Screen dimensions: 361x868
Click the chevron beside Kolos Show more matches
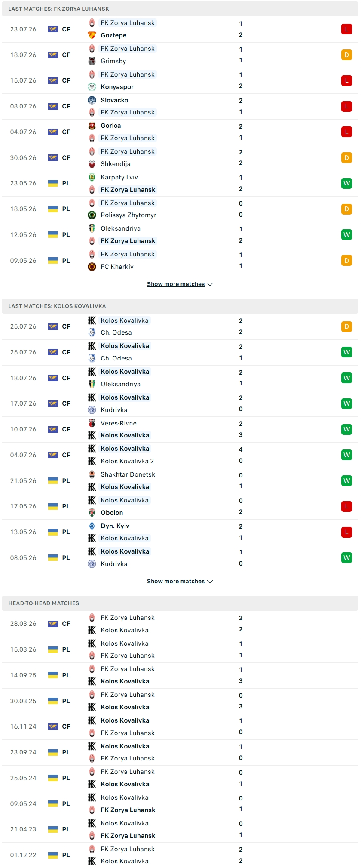pyautogui.click(x=210, y=582)
